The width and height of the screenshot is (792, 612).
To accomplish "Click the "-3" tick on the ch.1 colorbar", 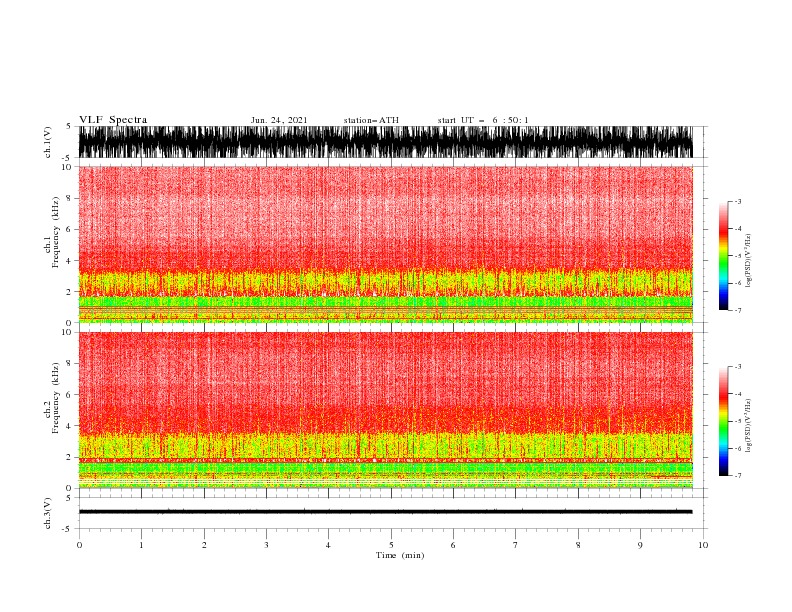I will click(x=737, y=201).
